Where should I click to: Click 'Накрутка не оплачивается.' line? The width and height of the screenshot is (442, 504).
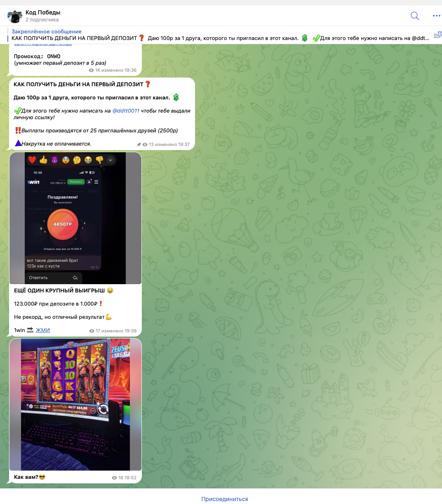point(56,144)
